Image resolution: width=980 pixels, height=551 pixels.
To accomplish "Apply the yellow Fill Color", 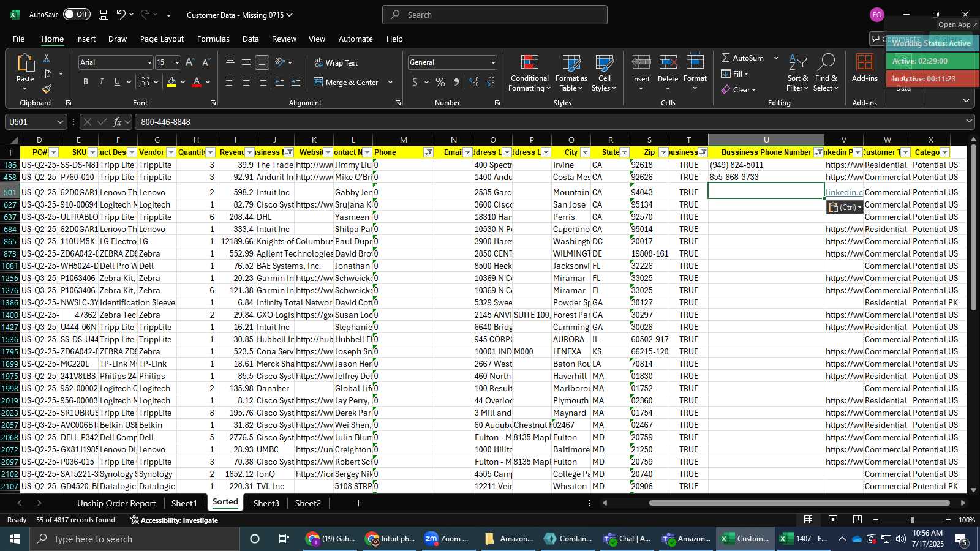I will [x=171, y=82].
